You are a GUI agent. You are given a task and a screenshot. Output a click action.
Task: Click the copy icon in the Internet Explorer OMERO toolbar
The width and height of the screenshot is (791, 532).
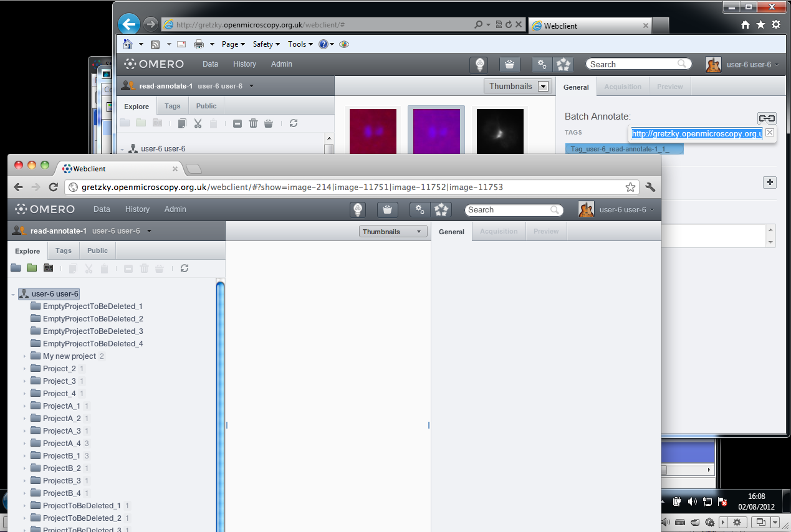pos(182,123)
